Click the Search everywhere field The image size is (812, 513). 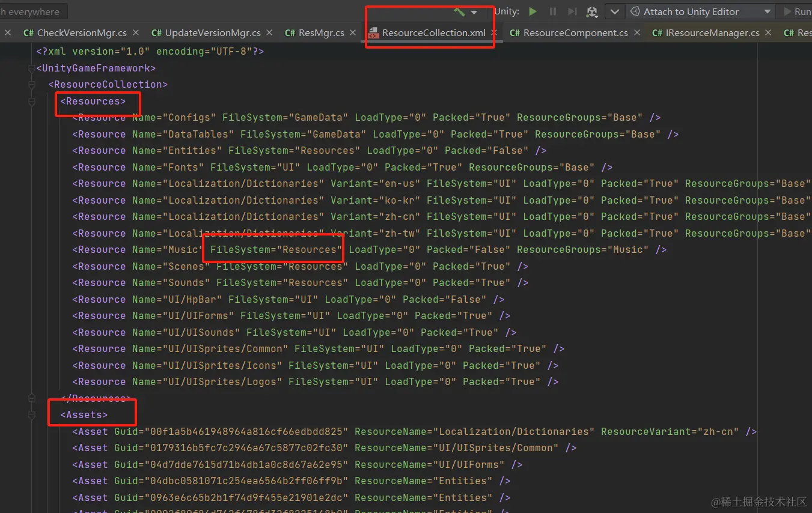(x=32, y=11)
